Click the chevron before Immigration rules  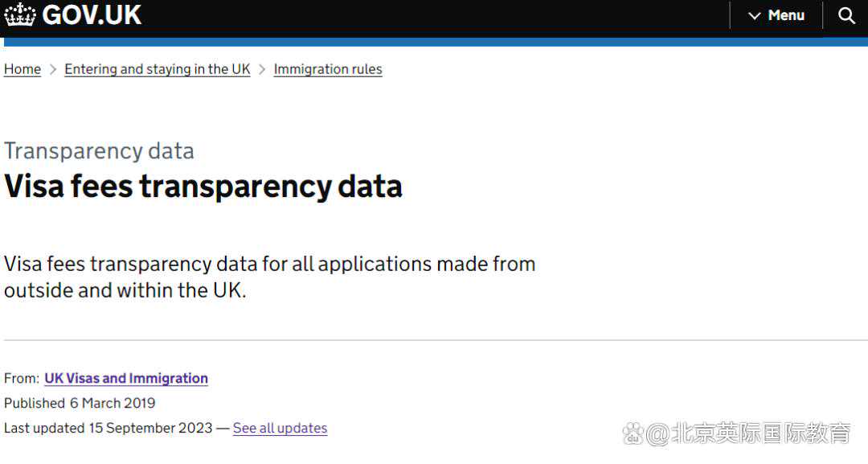point(262,69)
